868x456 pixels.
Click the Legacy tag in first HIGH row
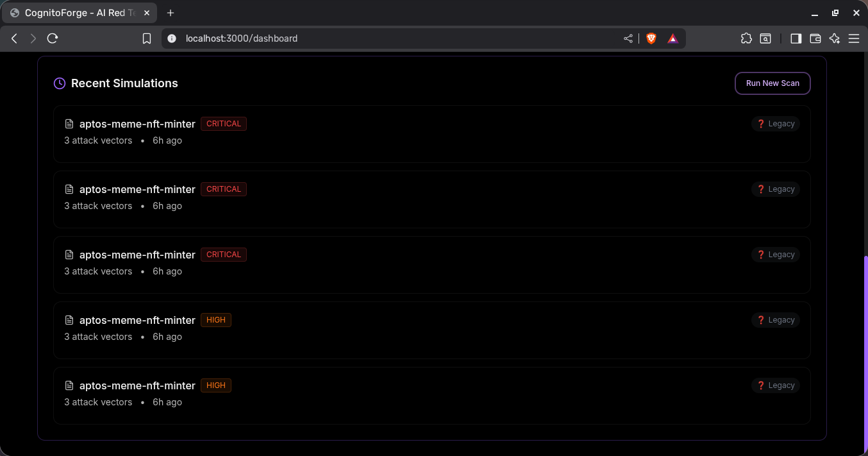[x=776, y=320]
